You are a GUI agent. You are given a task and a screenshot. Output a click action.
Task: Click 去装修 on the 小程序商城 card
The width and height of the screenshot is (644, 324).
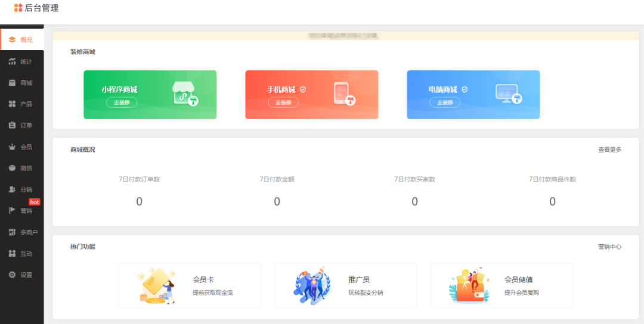pos(122,102)
